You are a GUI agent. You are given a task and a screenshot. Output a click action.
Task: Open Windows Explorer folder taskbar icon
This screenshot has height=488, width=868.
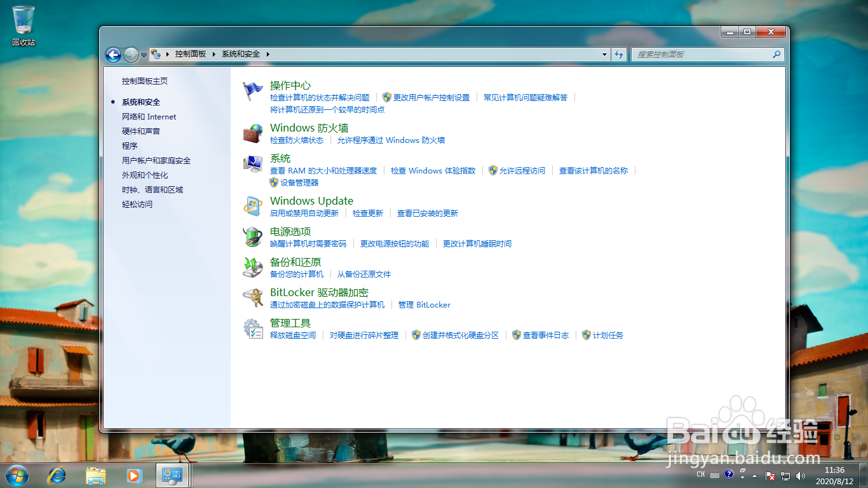[96, 475]
